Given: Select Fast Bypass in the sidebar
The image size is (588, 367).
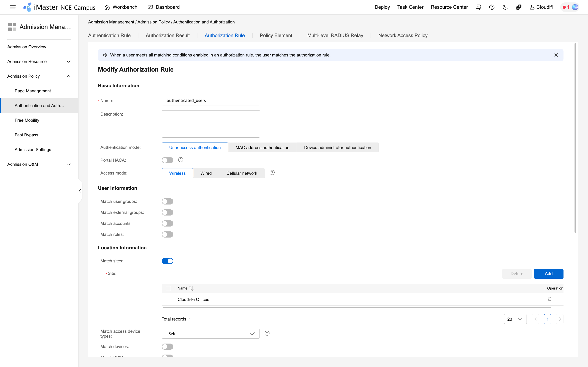Looking at the screenshot, I should [26, 135].
